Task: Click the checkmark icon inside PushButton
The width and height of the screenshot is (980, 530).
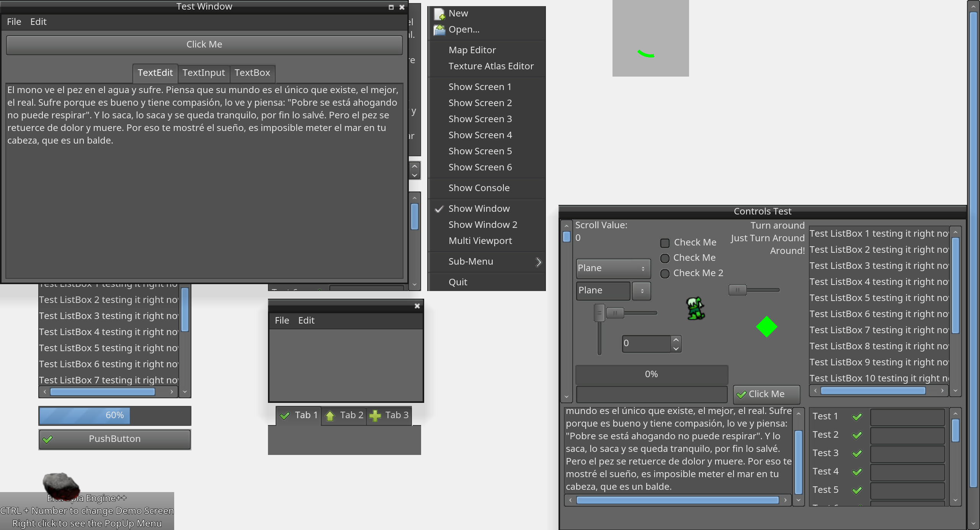Action: (47, 439)
